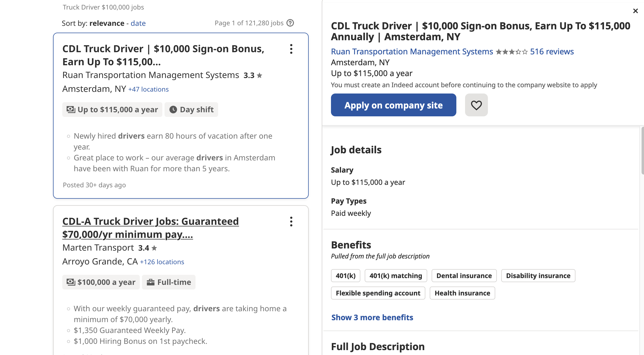Click the help icon beside the job count

[x=290, y=23]
